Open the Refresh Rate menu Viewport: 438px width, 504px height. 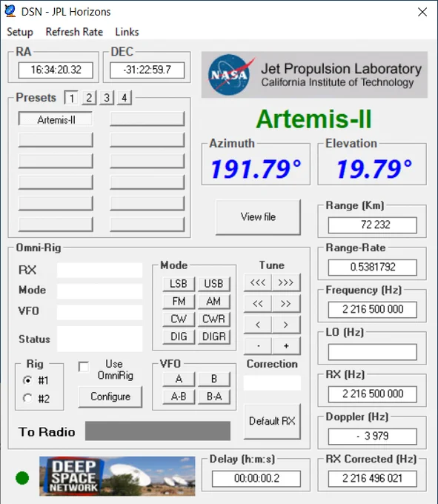pos(74,32)
